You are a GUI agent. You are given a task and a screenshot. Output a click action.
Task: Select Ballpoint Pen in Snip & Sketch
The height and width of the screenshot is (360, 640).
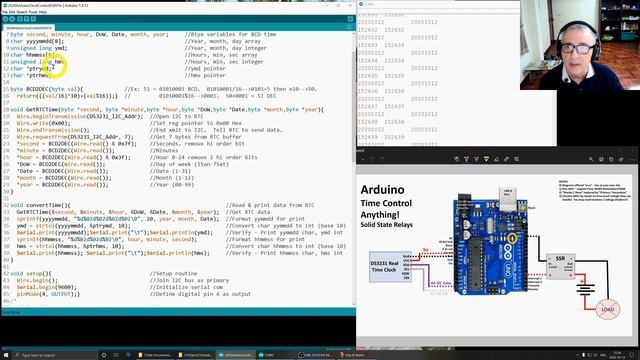click(x=467, y=159)
